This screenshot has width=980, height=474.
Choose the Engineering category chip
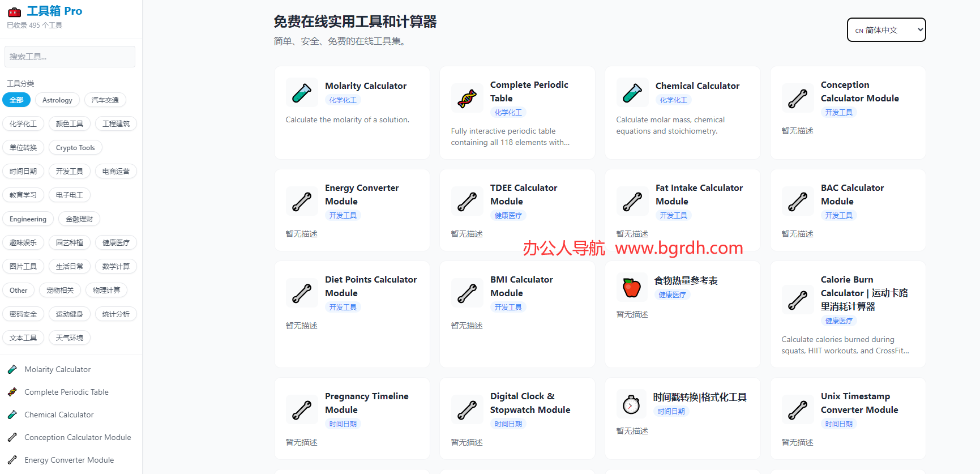(x=28, y=219)
